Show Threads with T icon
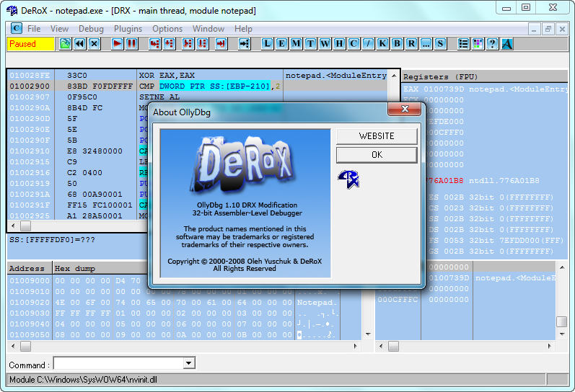 coord(310,44)
